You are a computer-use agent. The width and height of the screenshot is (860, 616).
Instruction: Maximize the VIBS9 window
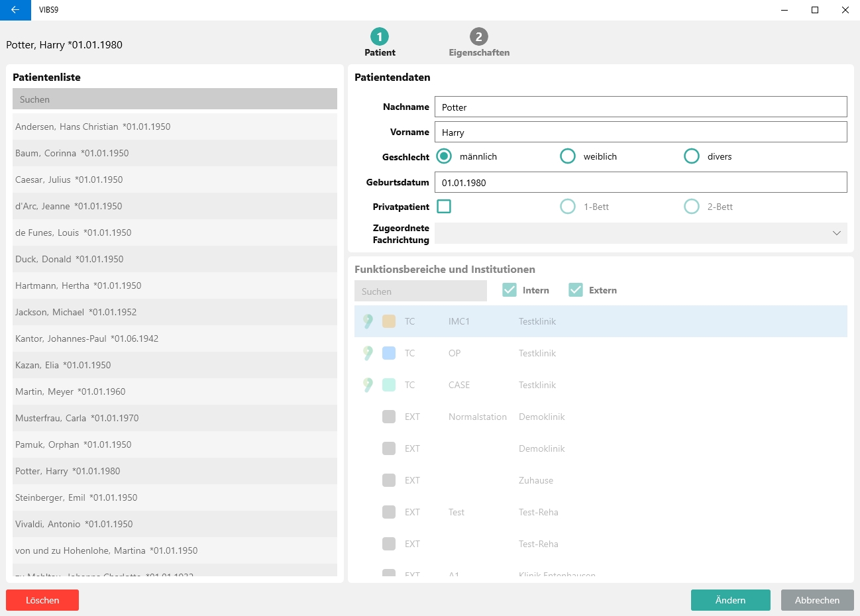pyautogui.click(x=815, y=10)
